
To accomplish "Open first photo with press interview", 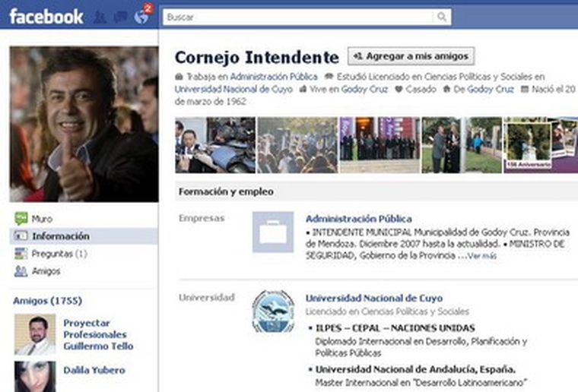I will (x=215, y=145).
